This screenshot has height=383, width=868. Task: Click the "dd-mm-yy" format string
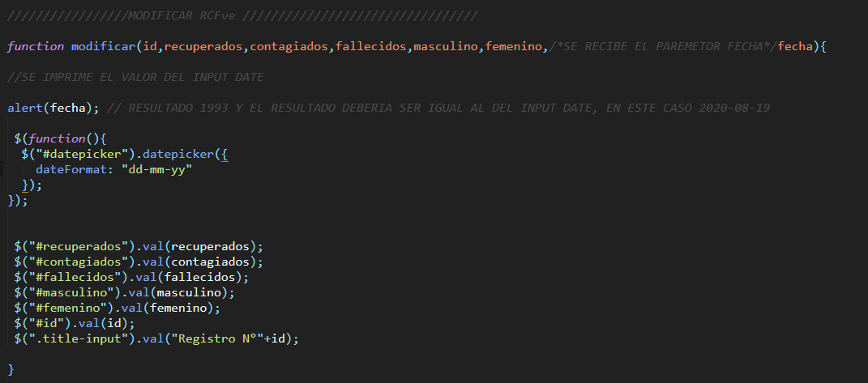pos(156,170)
